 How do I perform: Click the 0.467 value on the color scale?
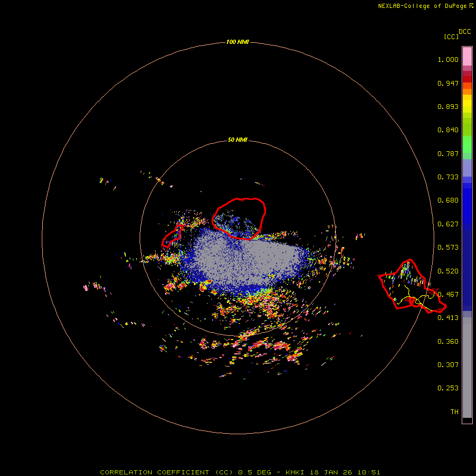click(448, 295)
